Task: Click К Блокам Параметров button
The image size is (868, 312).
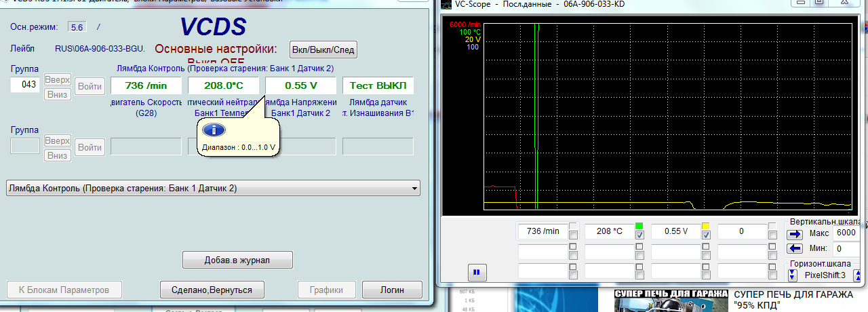Action: [64, 290]
